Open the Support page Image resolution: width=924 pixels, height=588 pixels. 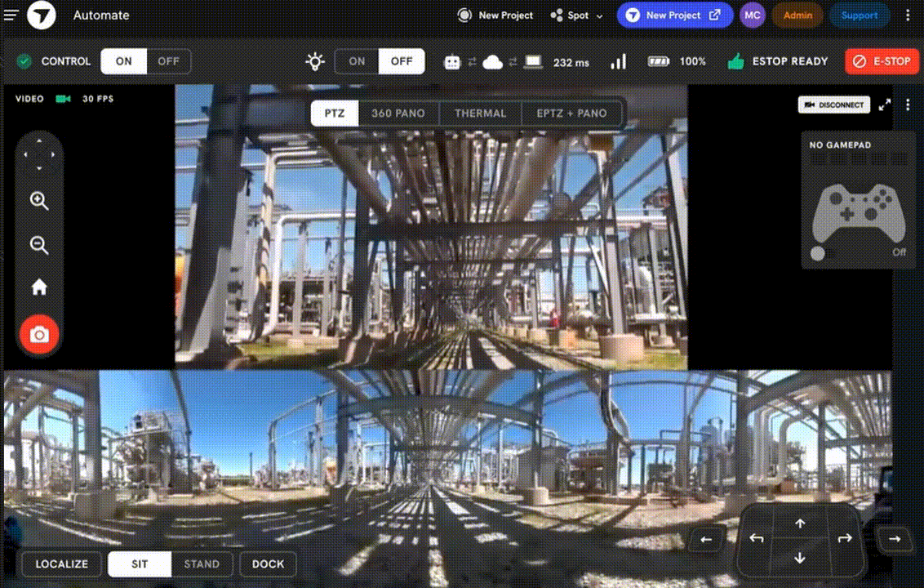click(860, 16)
